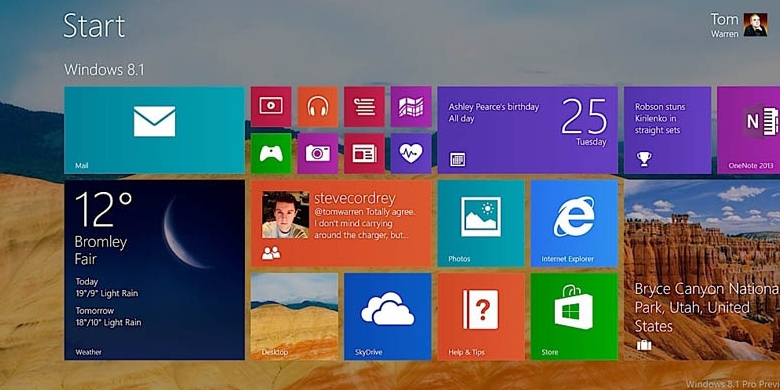Screen dimensions: 780x390
Task: Open the Mail tile
Action: (x=154, y=130)
